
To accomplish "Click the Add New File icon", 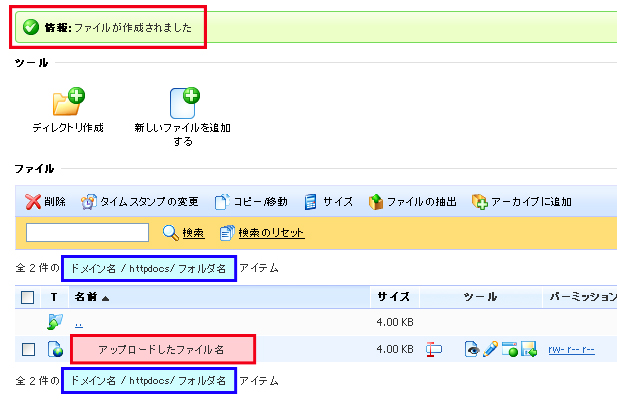I will pyautogui.click(x=185, y=103).
